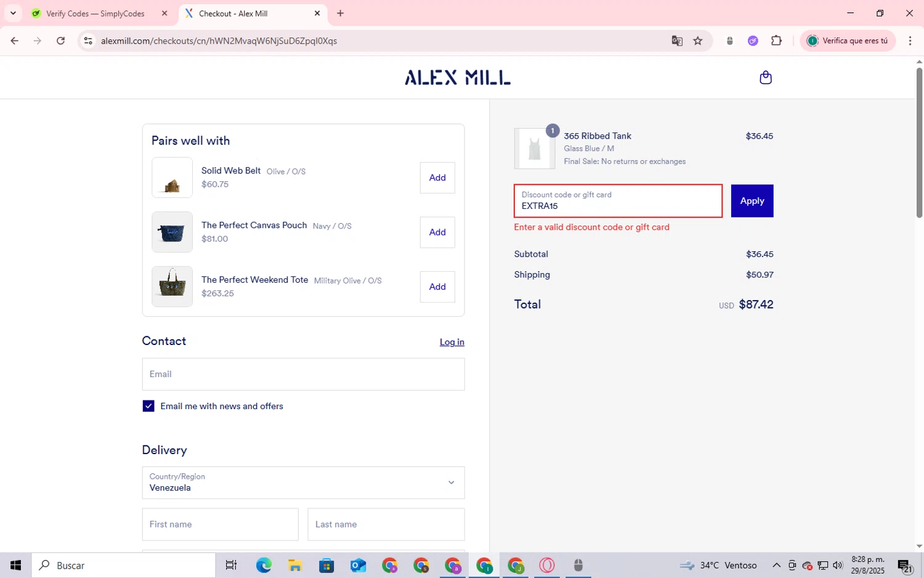The height and width of the screenshot is (578, 924).
Task: Add the Solid Web Belt
Action: pos(437,177)
